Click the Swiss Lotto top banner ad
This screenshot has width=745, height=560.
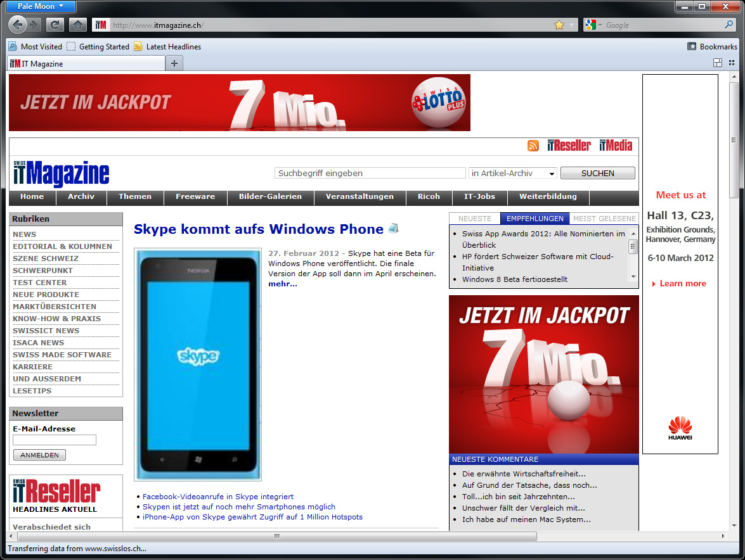coord(240,103)
